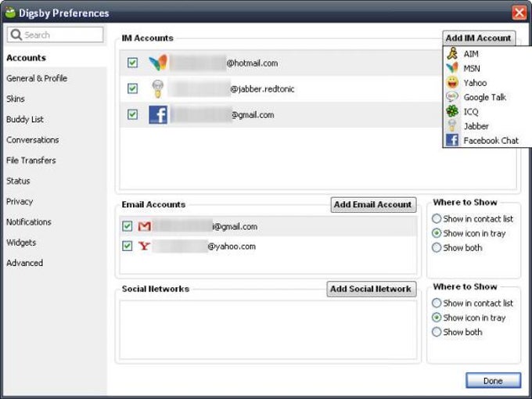Click the Done button

point(493,381)
